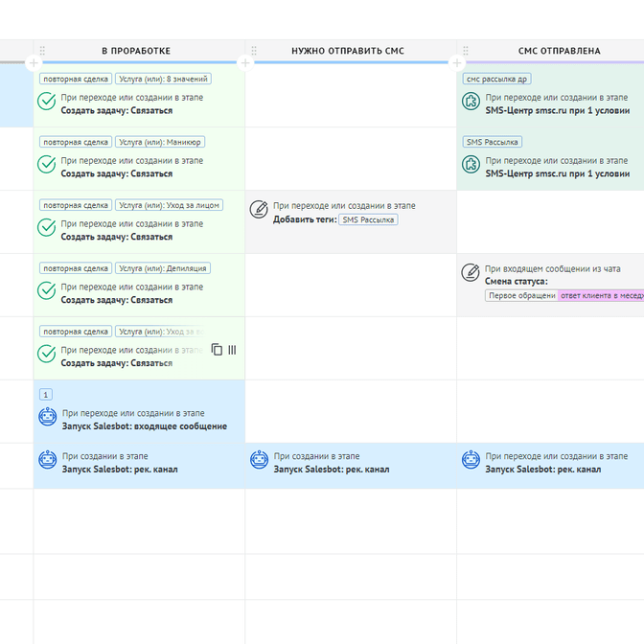The image size is (644, 644).
Task: Click 'SMS Рассылка' tag in 'СМС отправлена' column
Action: point(492,142)
